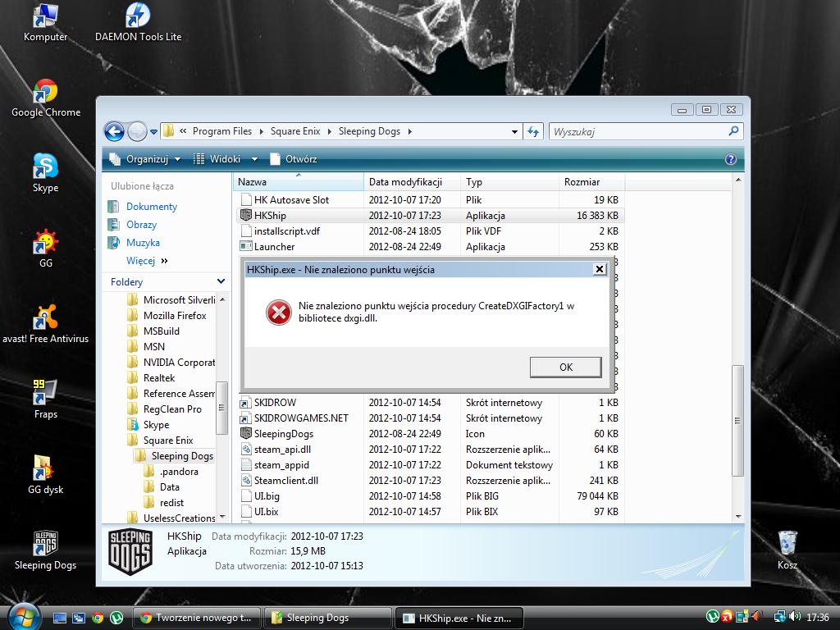840x630 pixels.
Task: Select the Launcher application file icon
Action: point(246,246)
